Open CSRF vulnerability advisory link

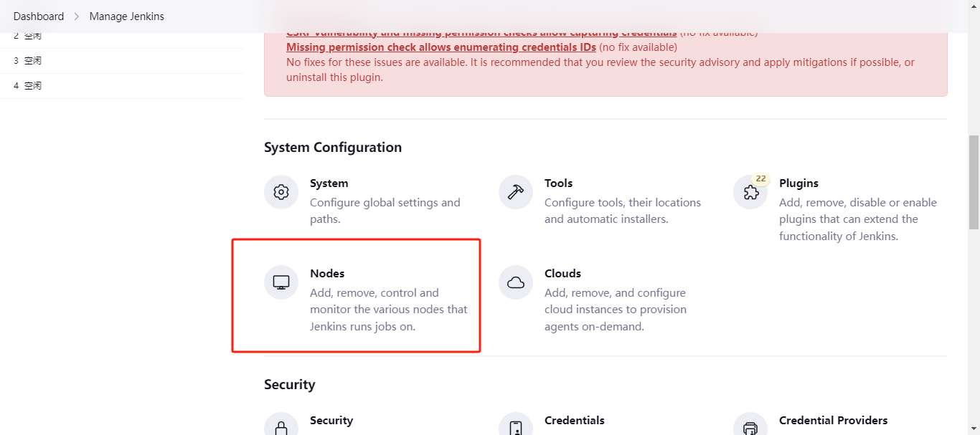(481, 33)
